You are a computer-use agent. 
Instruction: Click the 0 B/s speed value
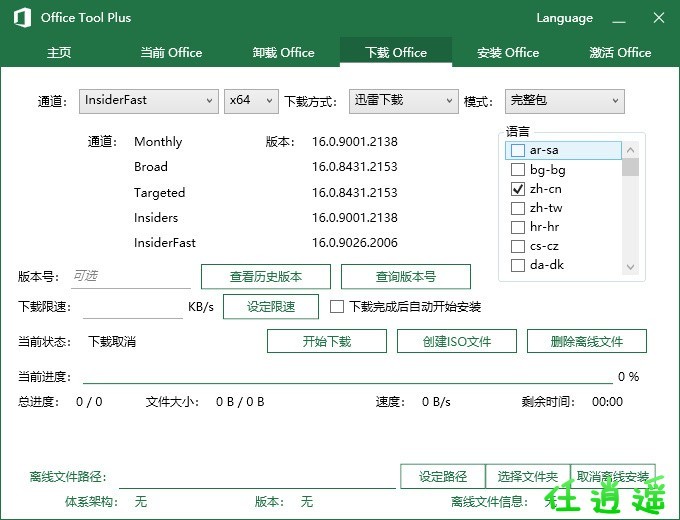pos(436,402)
